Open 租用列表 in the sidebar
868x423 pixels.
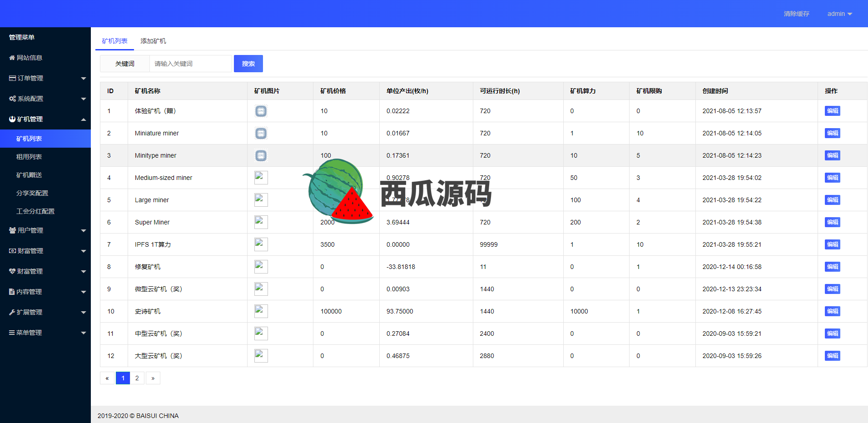coord(29,157)
